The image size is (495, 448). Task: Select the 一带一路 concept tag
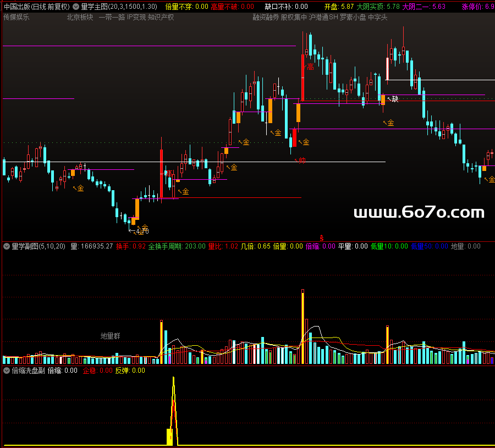point(112,17)
